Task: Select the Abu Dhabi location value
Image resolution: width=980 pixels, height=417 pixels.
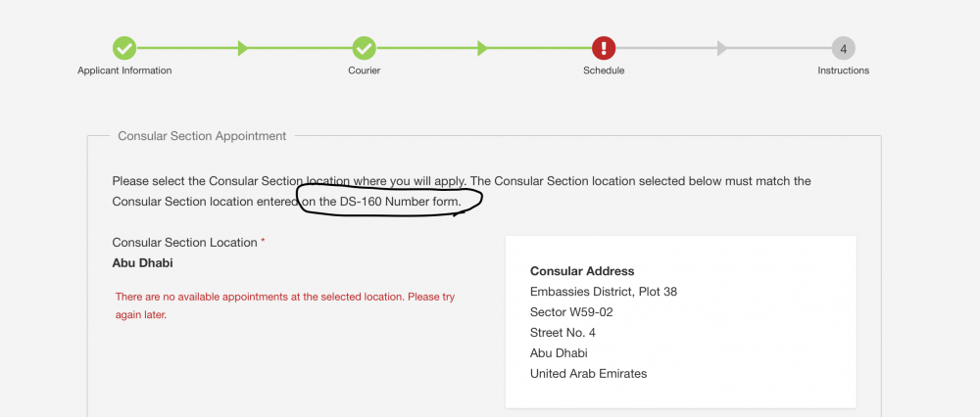Action: pyautogui.click(x=142, y=262)
